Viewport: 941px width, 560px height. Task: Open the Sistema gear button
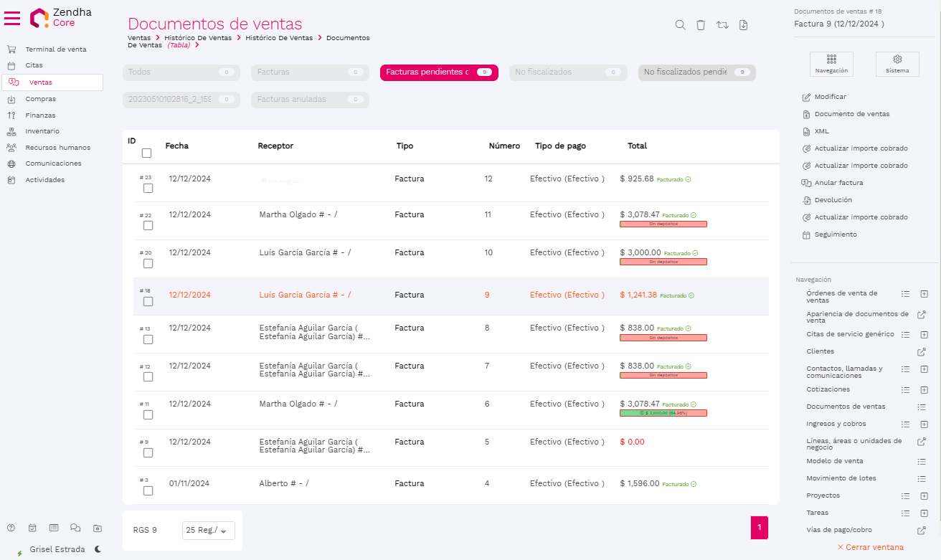point(897,64)
